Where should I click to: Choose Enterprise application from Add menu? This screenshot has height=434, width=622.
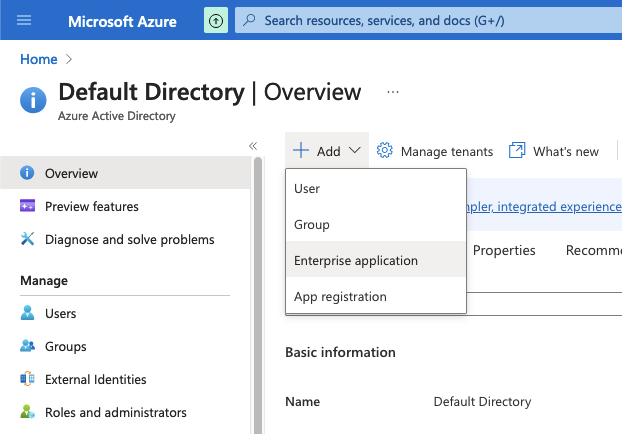pos(356,260)
